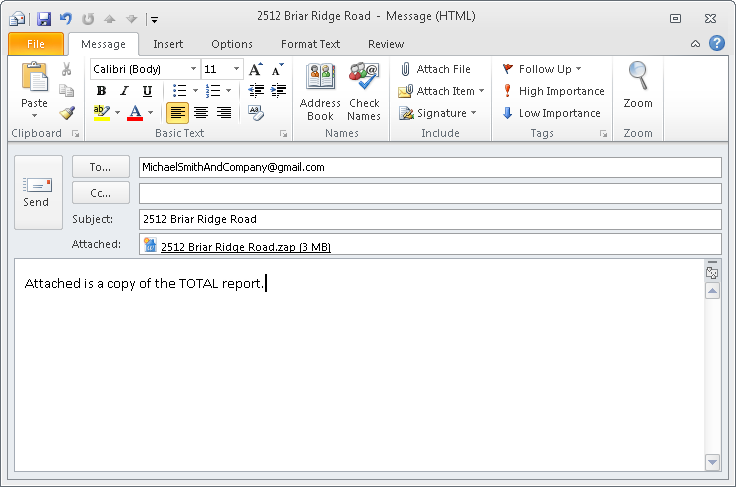This screenshot has height=487, width=736.
Task: Open the Format Text tab
Action: pos(310,44)
